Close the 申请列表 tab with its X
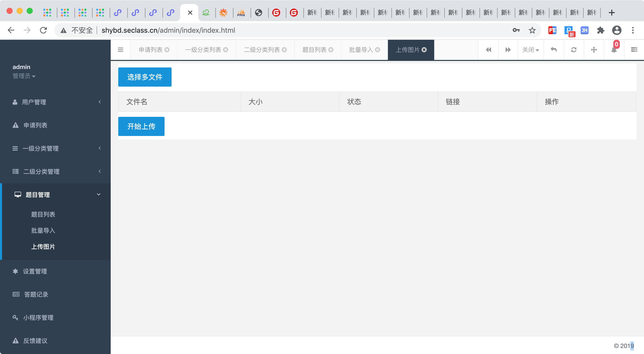The image size is (644, 354). (167, 50)
